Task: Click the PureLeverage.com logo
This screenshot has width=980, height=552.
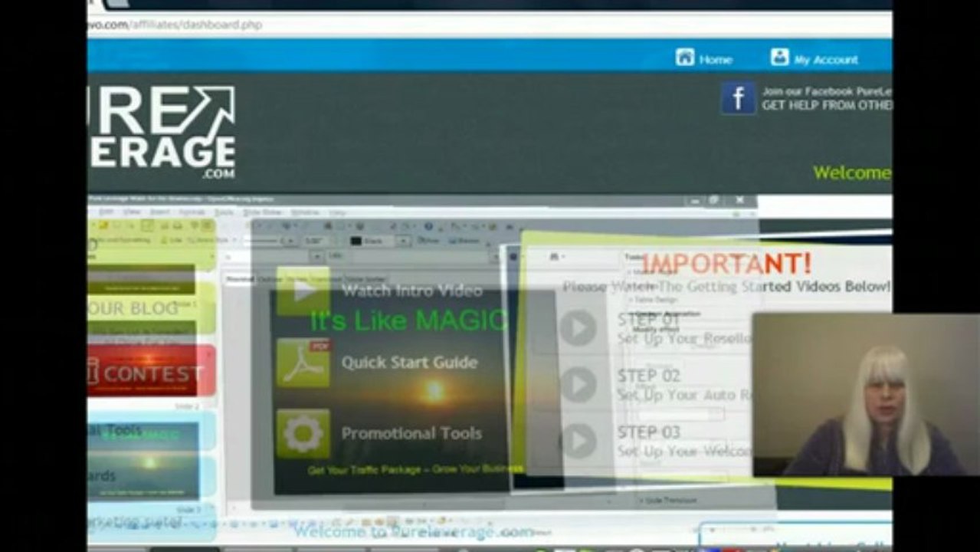Action: [162, 132]
